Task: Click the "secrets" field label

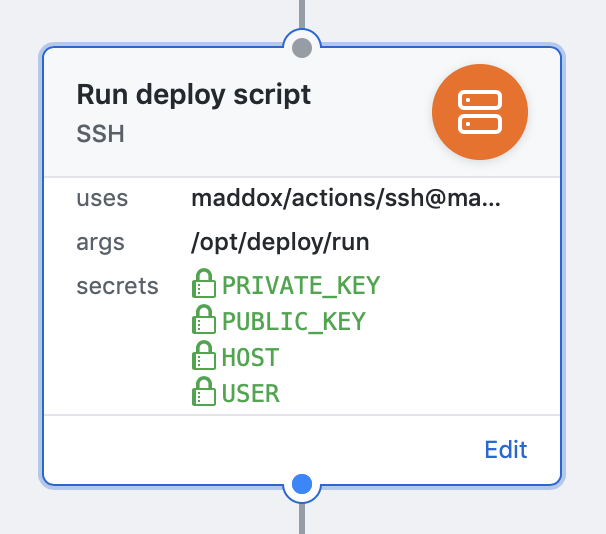Action: pyautogui.click(x=117, y=286)
